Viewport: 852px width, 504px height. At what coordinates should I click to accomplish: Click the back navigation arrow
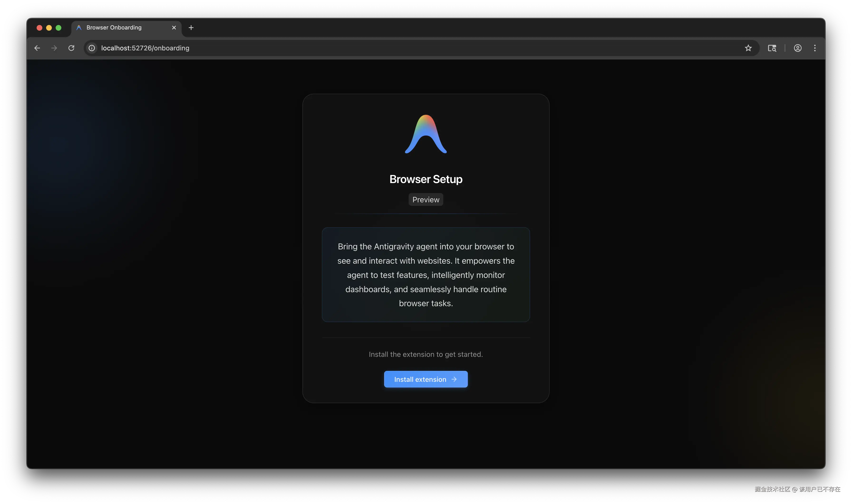click(37, 48)
